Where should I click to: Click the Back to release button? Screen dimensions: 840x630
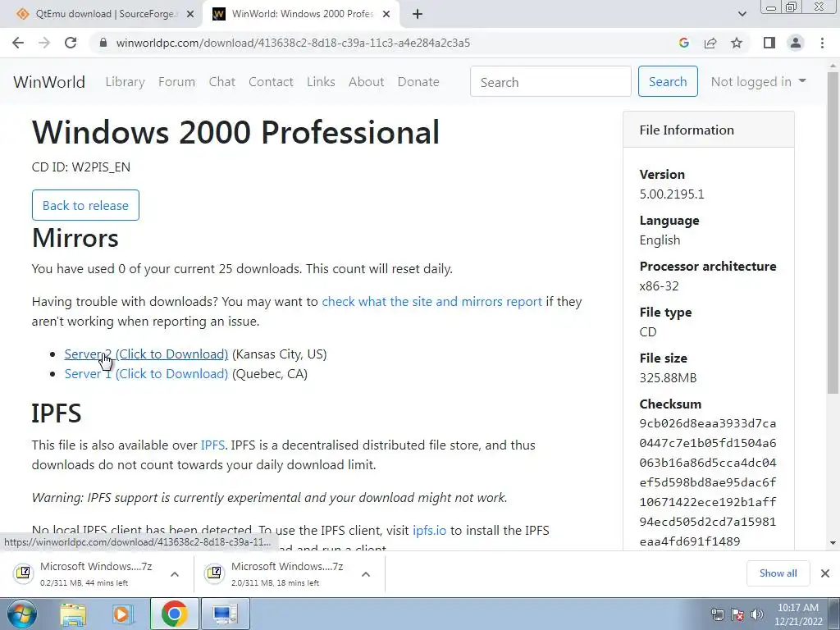pos(85,205)
